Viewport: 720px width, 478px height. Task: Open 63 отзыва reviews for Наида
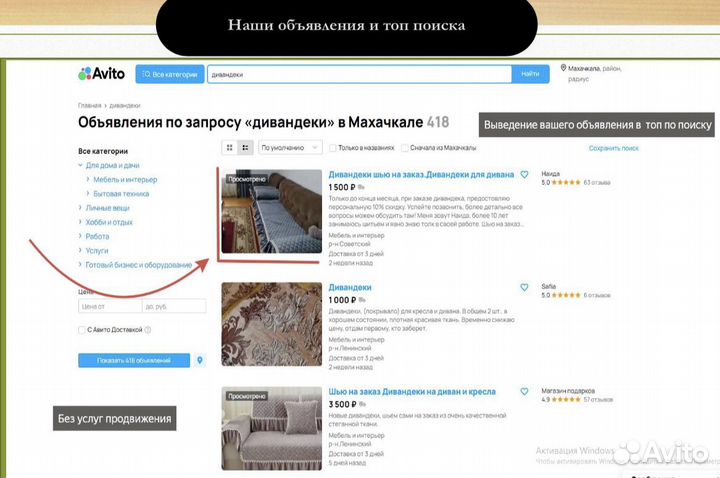[x=596, y=182]
